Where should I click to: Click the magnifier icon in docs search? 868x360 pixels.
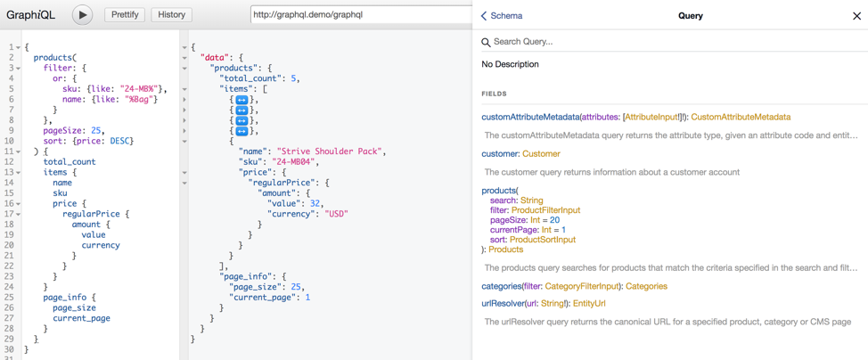click(x=486, y=42)
